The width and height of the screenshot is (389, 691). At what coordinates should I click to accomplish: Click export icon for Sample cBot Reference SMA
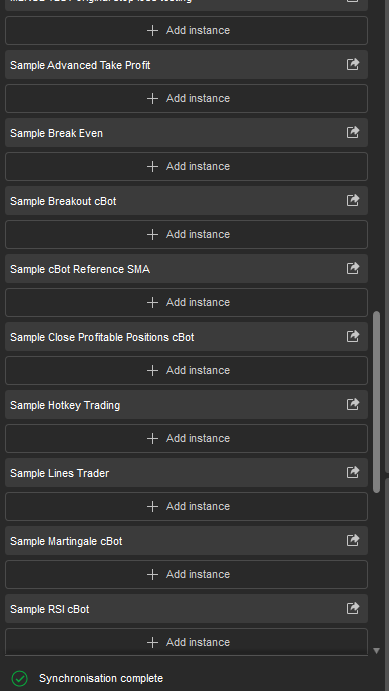coord(353,268)
